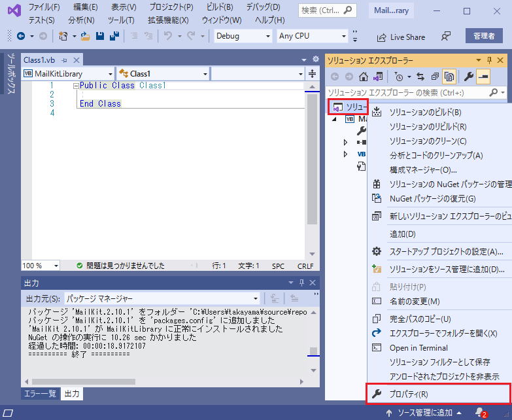
Task: Click the Undo arrow icon
Action: coord(168,36)
